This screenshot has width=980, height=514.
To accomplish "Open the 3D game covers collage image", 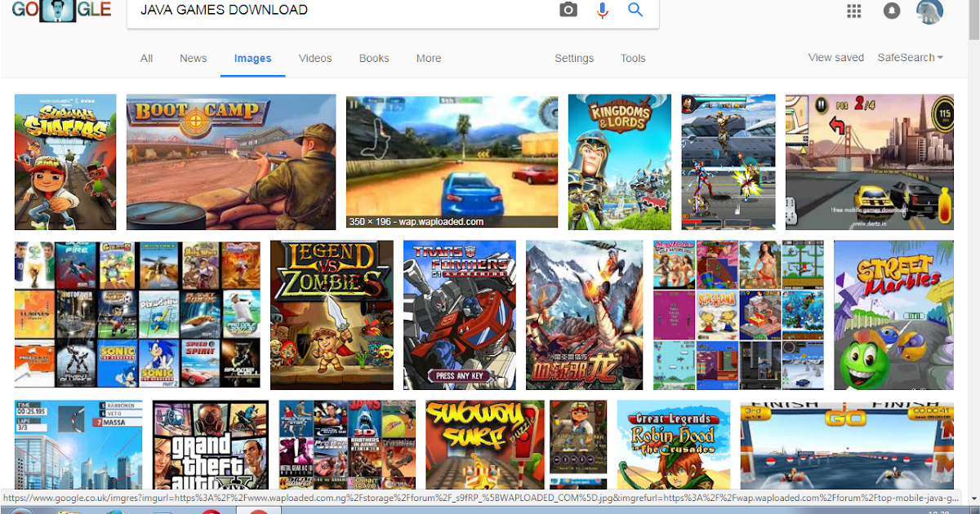I will point(347,445).
